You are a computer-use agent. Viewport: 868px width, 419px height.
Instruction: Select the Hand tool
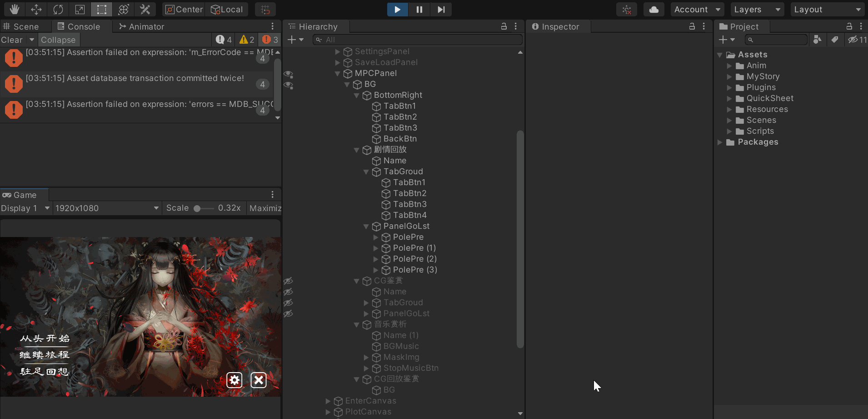click(x=14, y=9)
